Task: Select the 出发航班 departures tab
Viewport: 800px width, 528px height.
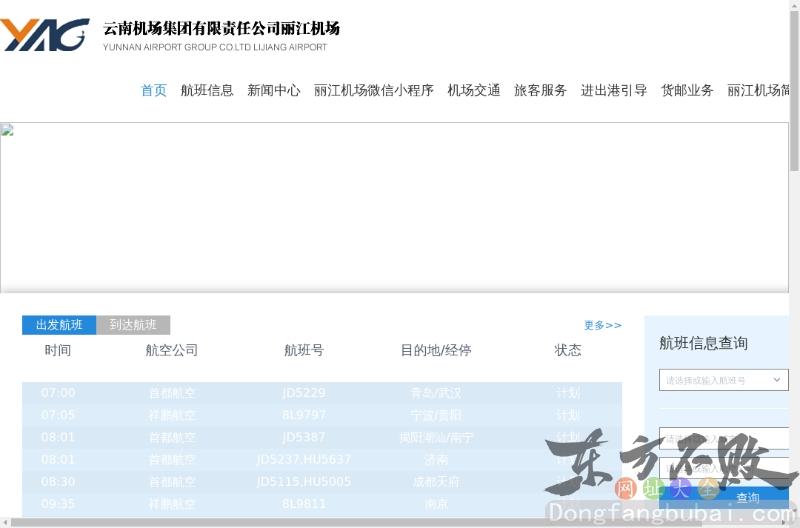Action: coord(59,325)
